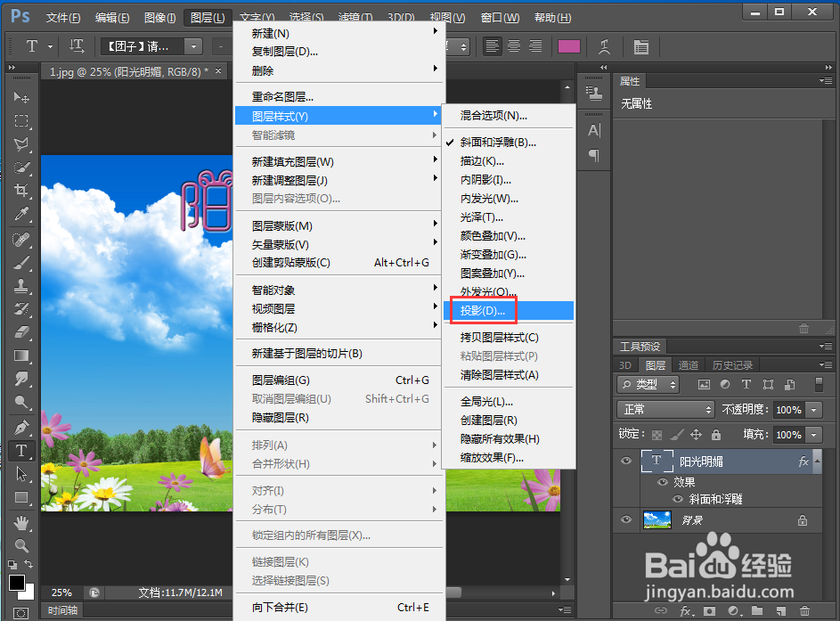Select the Horizontal Type tool
The width and height of the screenshot is (840, 621).
[x=21, y=450]
